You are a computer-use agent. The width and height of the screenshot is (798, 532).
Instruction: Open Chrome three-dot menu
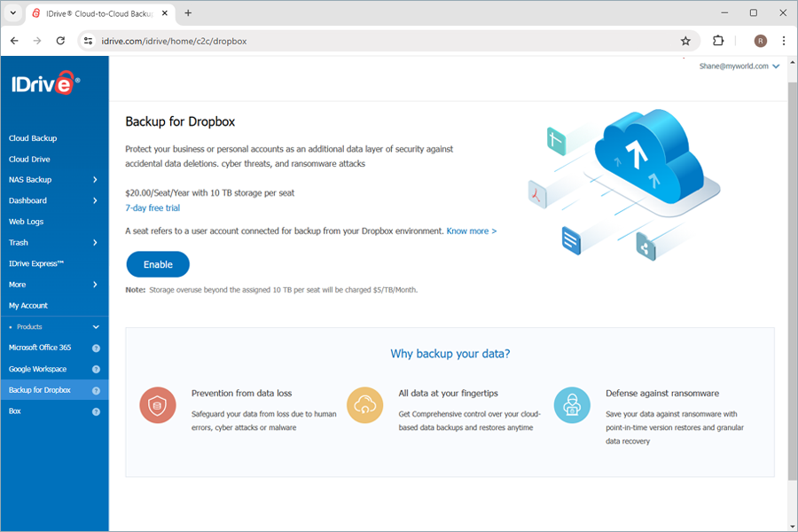(x=784, y=41)
